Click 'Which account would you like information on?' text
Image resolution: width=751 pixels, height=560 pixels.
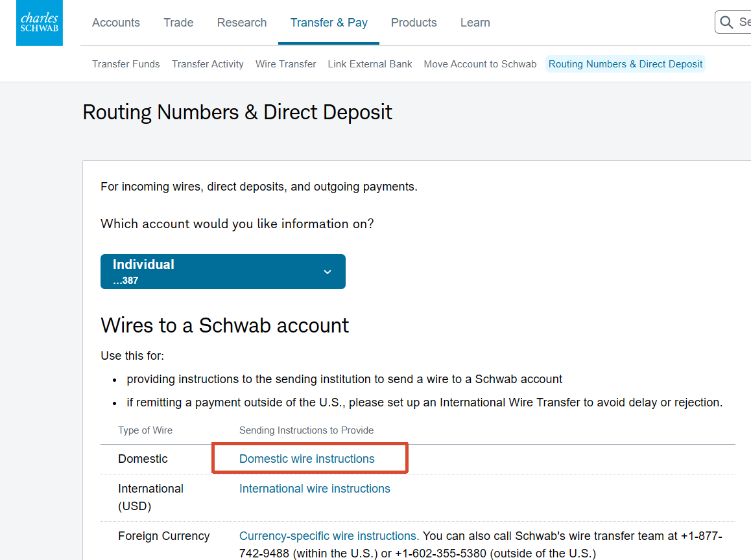(x=237, y=224)
